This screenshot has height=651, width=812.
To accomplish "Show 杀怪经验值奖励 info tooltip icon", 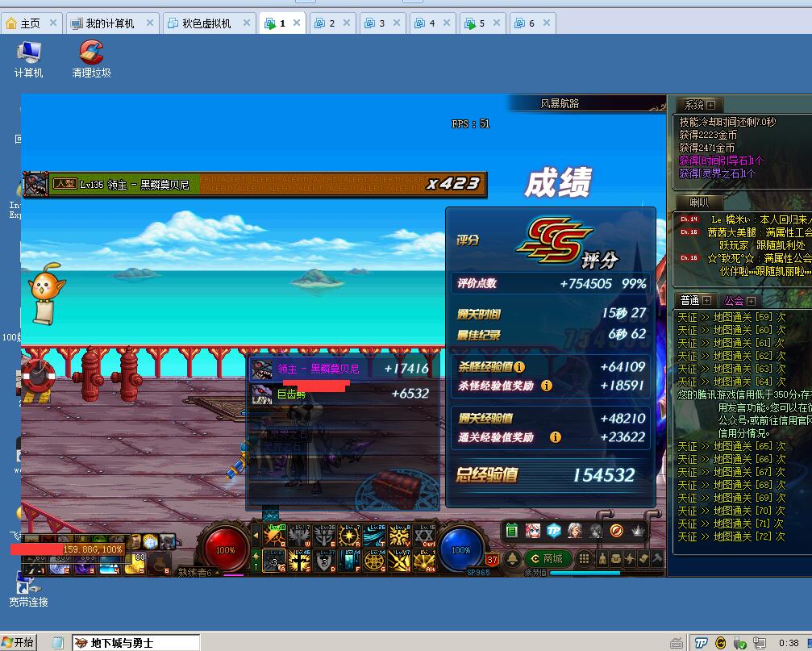I will pos(547,386).
